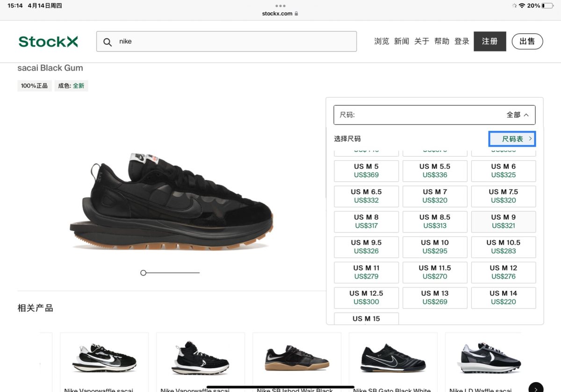Image resolution: width=561 pixels, height=392 pixels.
Task: Select size US M 9
Action: point(503,221)
